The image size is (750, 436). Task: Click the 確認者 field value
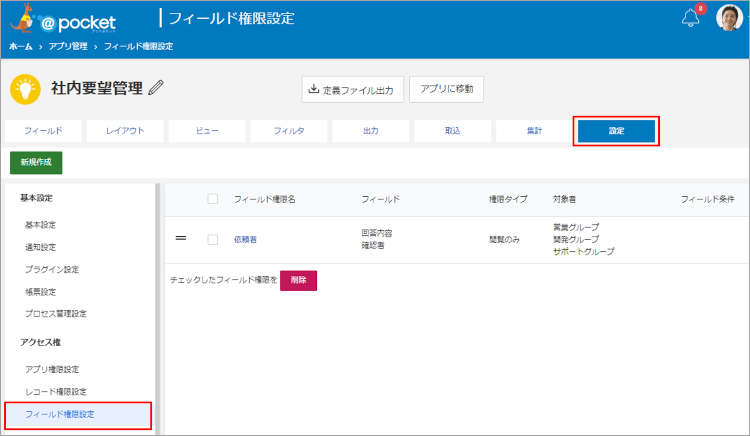point(373,246)
